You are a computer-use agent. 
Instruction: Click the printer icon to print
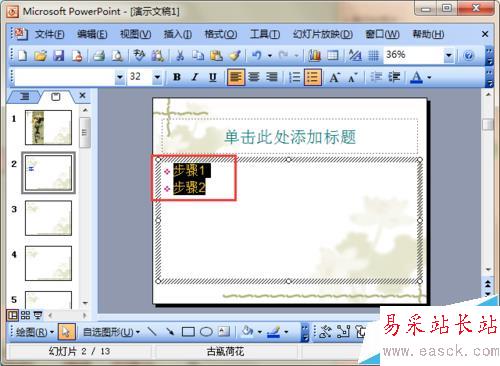point(99,56)
